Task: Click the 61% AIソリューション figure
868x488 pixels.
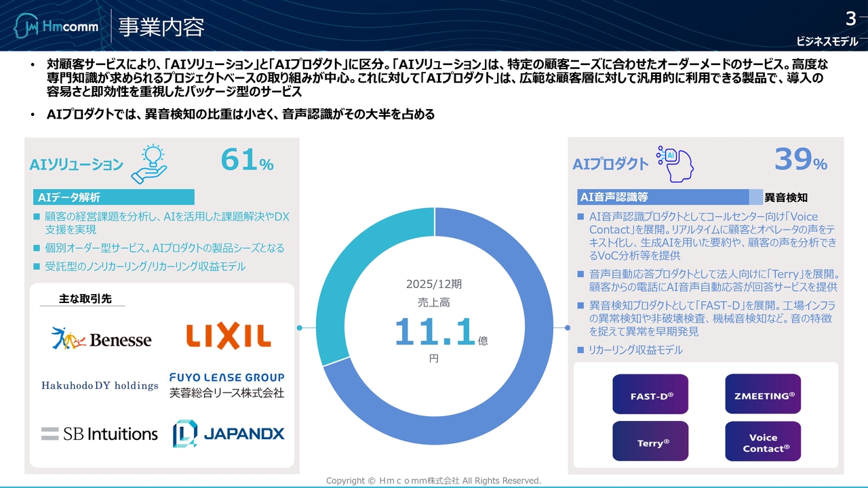Action: click(247, 161)
